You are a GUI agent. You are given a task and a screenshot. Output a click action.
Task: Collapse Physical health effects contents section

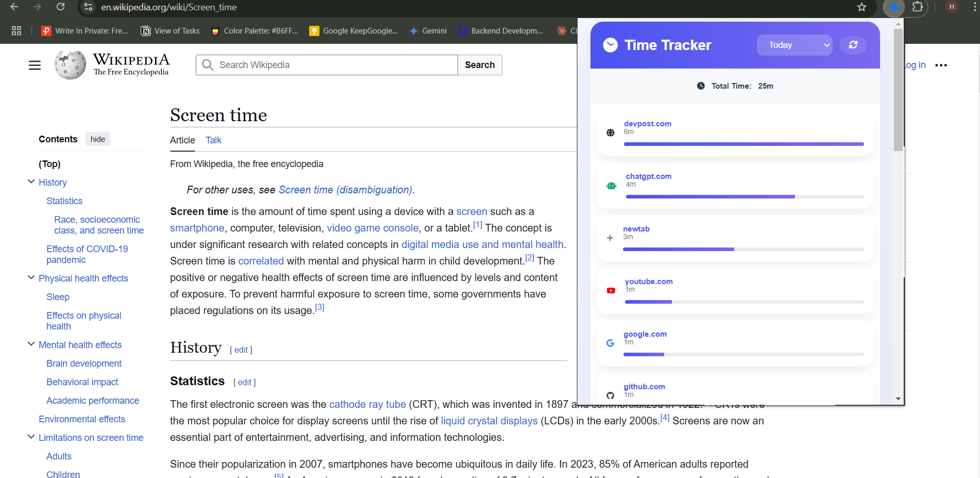coord(31,278)
